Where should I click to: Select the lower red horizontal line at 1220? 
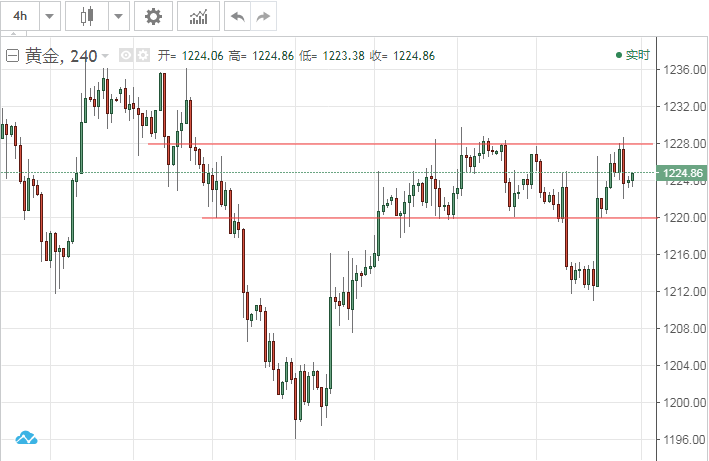[x=430, y=218]
